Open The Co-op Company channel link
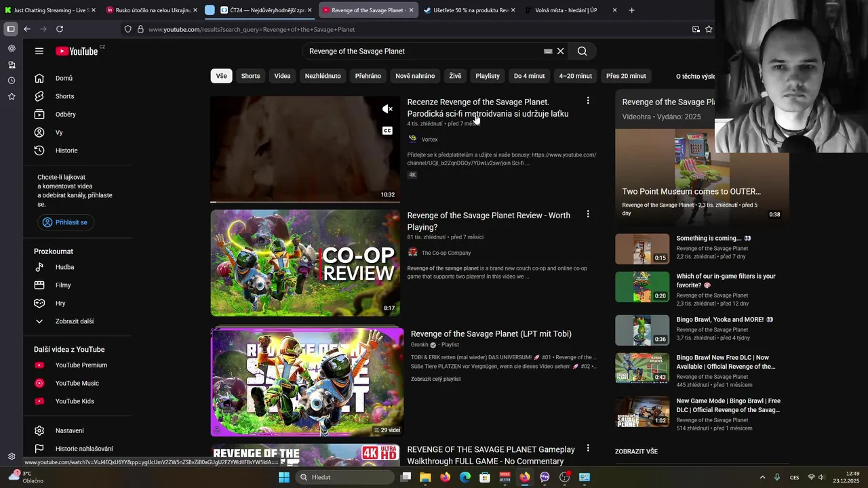The height and width of the screenshot is (488, 868). tap(446, 253)
